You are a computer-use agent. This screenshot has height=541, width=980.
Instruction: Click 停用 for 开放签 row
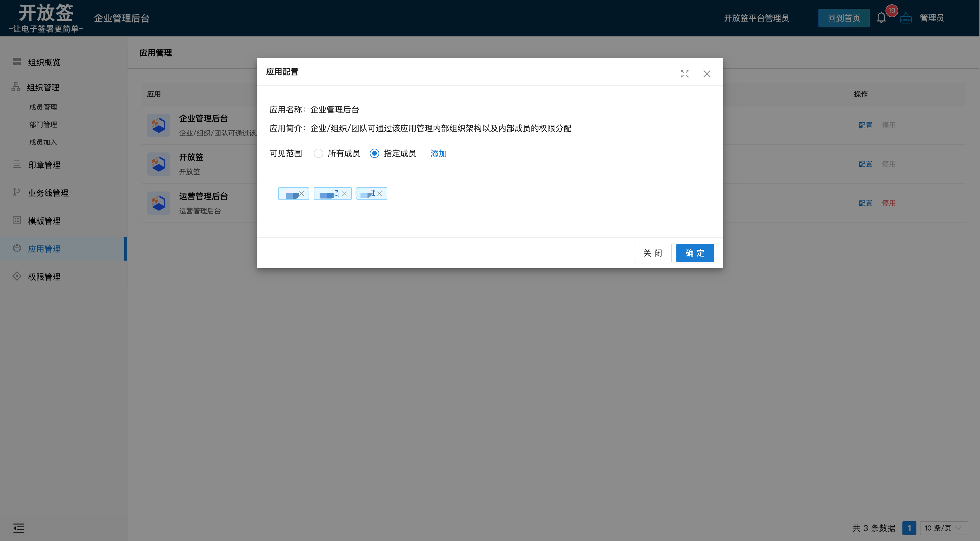point(889,164)
